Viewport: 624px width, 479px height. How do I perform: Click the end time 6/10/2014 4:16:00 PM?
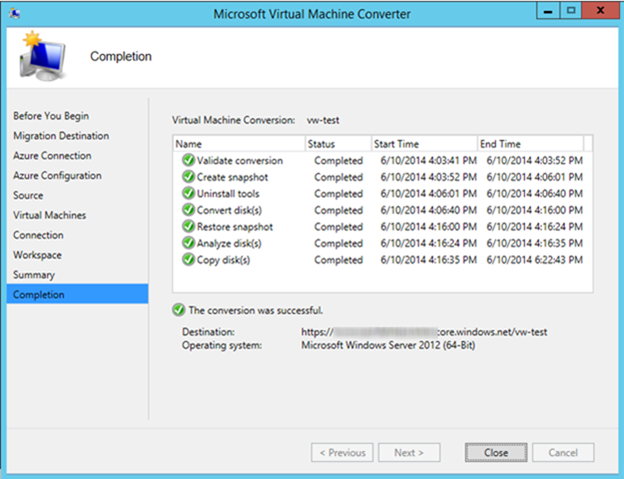click(x=534, y=210)
